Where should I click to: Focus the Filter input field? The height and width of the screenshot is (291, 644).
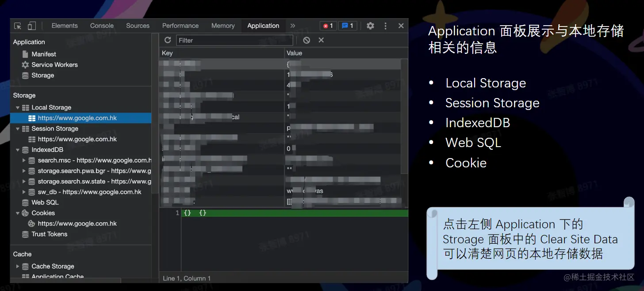click(x=234, y=40)
